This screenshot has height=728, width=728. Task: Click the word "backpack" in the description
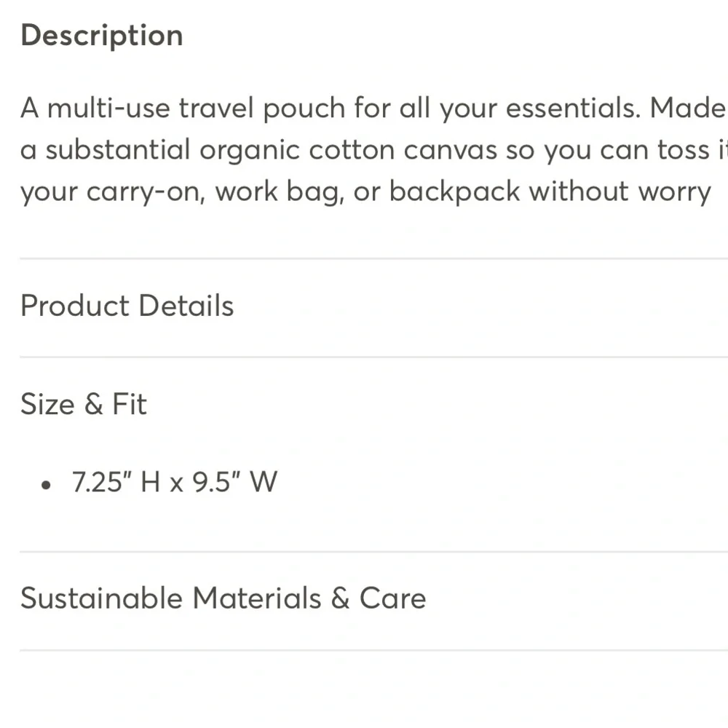pos(454,191)
